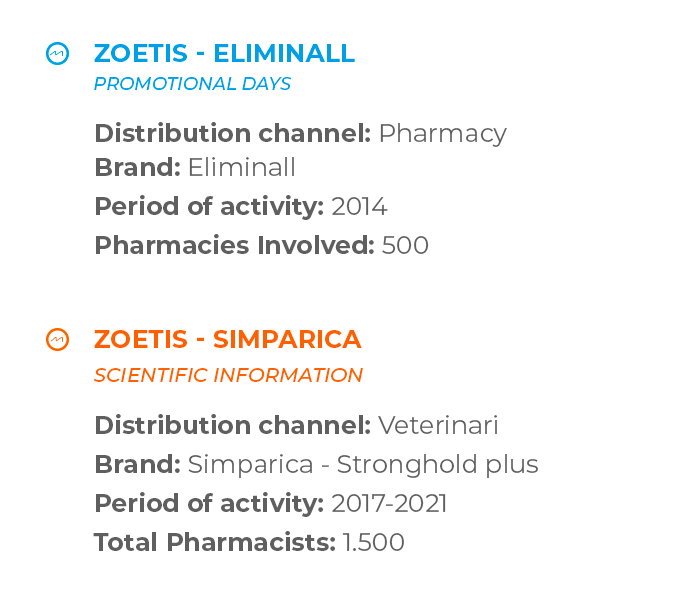Viewport: 700px width, 615px height.
Task: Click Period of activity: 2017-2021 line
Action: [271, 503]
